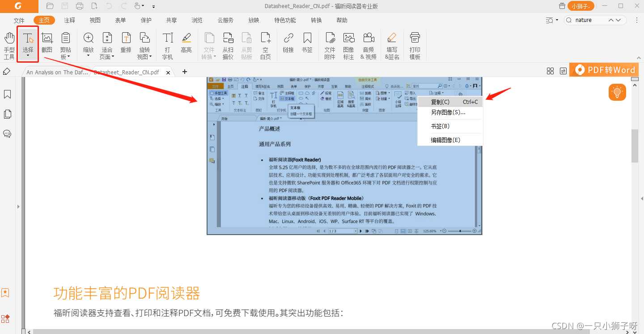644x334 pixels.
Task: Select the 高亮 highlight tool
Action: pyautogui.click(x=186, y=43)
